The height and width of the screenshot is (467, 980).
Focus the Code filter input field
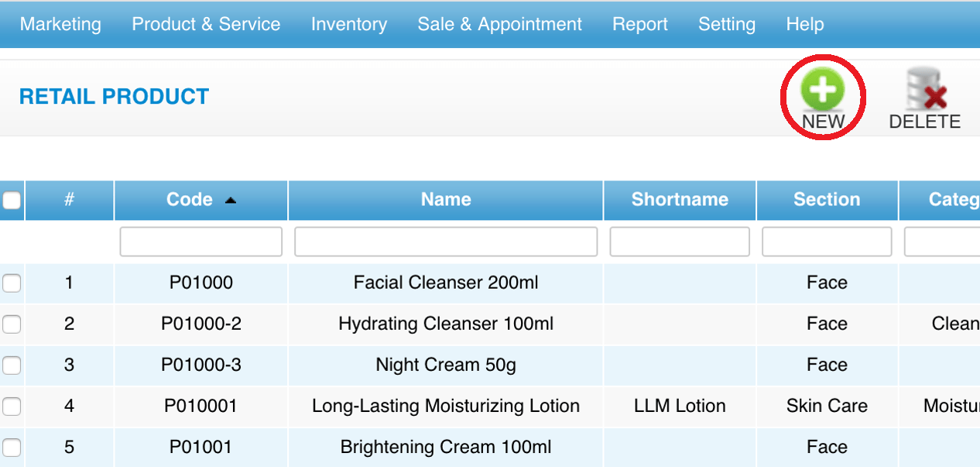pos(201,242)
